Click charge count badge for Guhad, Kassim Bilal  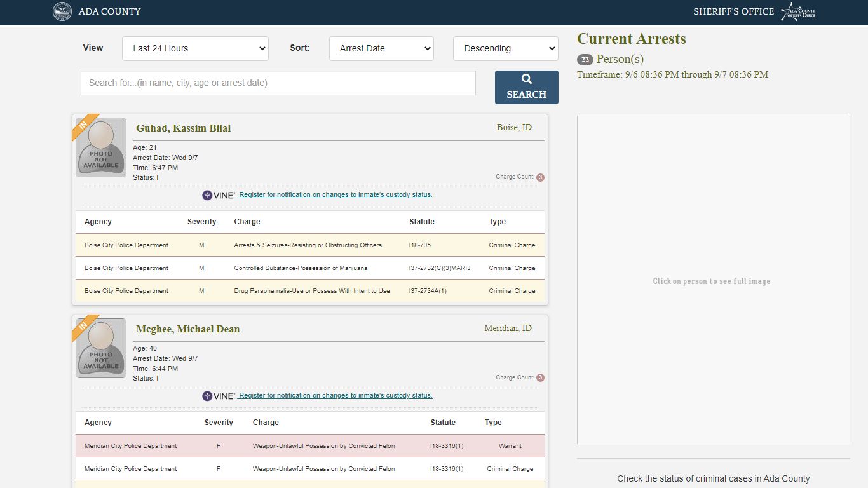(540, 177)
